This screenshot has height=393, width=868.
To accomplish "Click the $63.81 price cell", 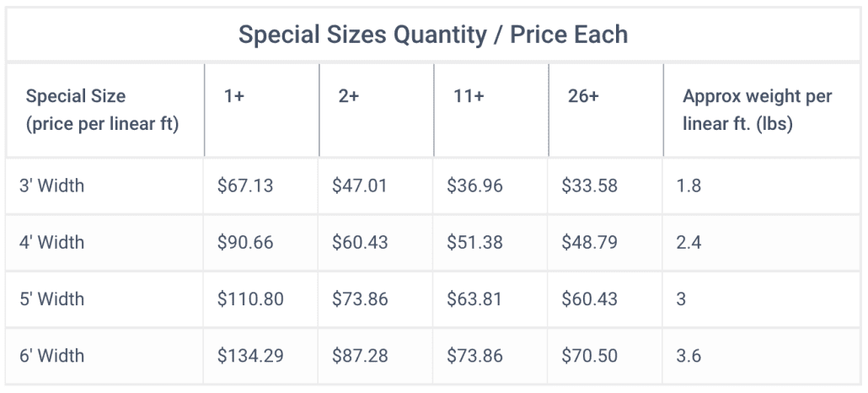I will 474,299.
